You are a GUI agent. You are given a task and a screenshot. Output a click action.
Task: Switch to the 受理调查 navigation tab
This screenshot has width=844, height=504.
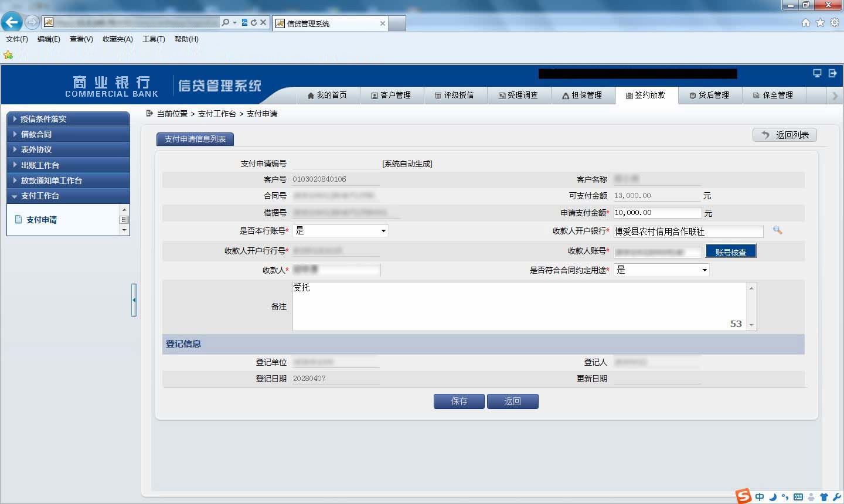point(519,95)
